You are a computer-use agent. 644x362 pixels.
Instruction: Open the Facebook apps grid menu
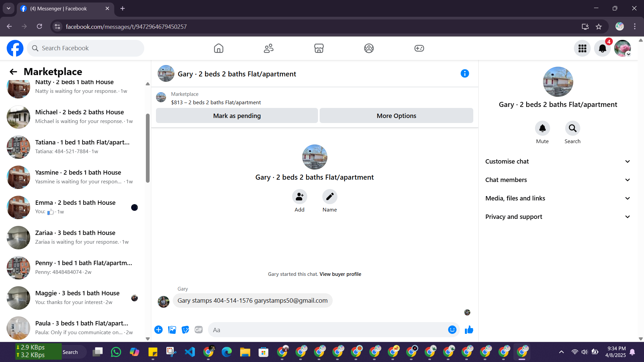tap(582, 48)
